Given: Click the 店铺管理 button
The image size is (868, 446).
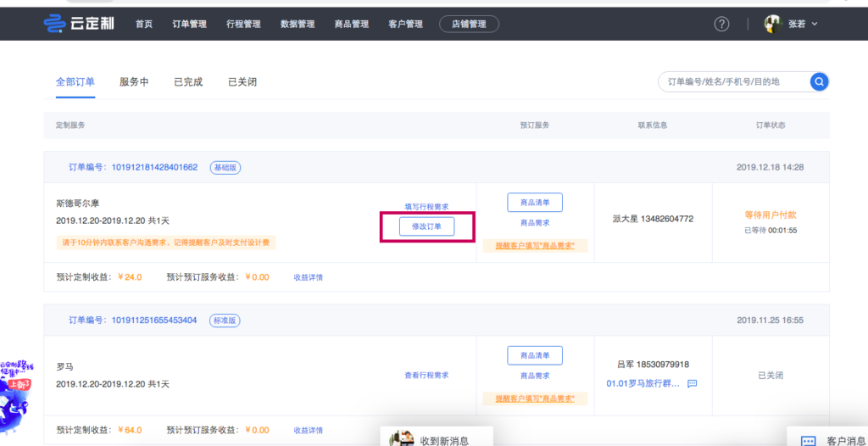Looking at the screenshot, I should point(469,24).
